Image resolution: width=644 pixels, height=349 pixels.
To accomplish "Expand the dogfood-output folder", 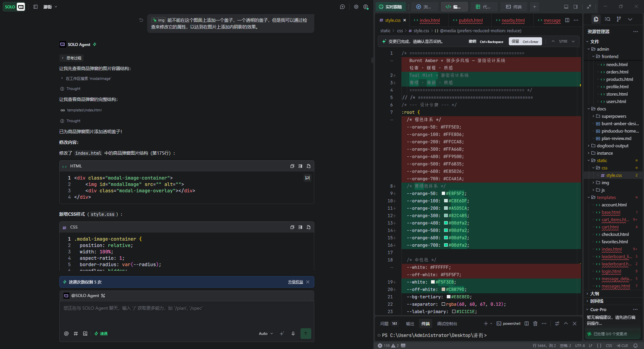I will 612,146.
